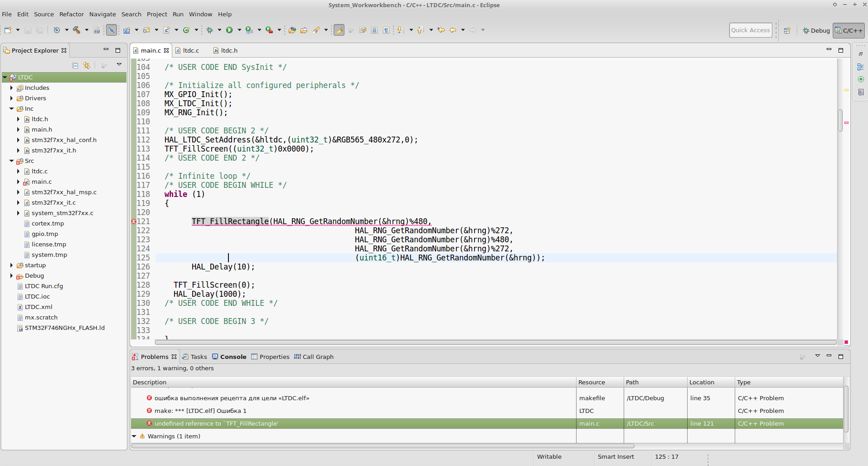
Task: Switch to the Debug perspective
Action: 816,30
